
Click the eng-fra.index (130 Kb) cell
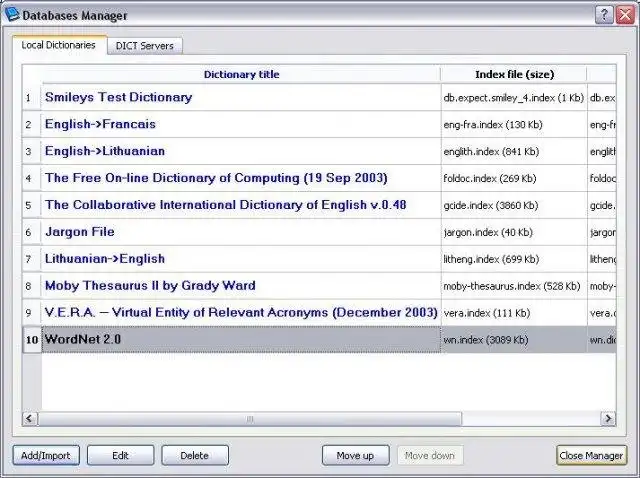[514, 125]
